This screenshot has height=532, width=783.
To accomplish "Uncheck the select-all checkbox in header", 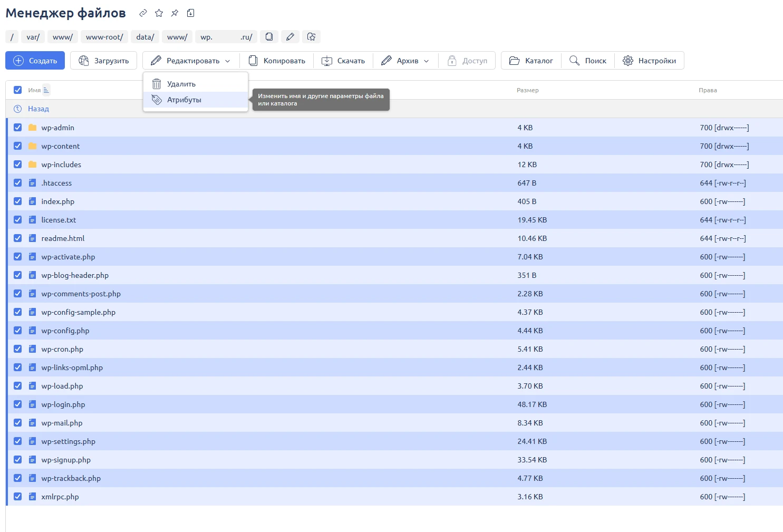I will click(x=18, y=90).
